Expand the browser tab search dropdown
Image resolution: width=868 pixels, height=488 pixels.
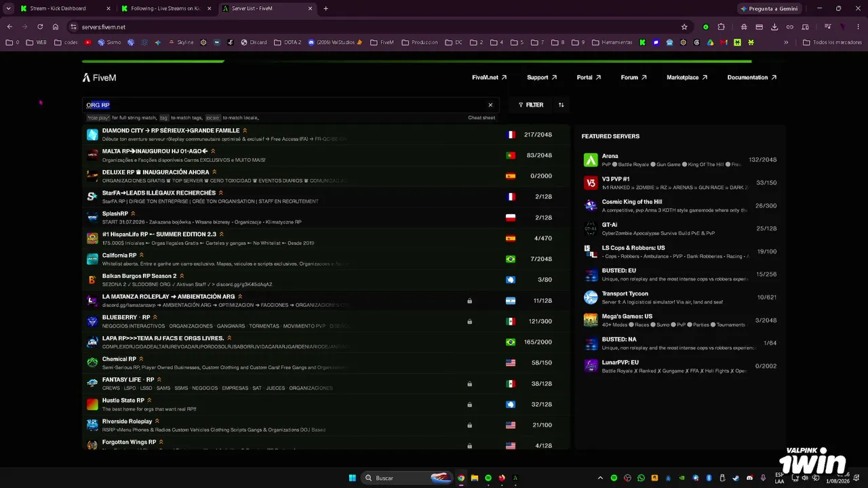pos(9,9)
